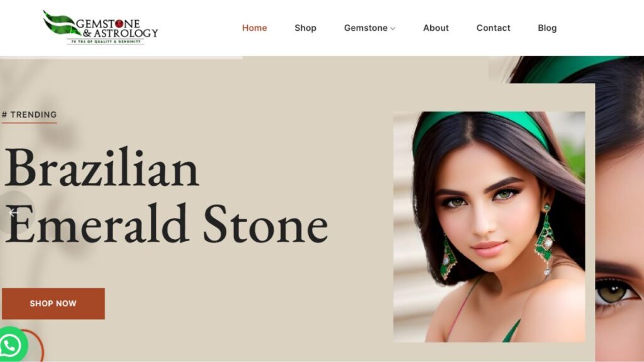Open the About page
Image resolution: width=644 pixels, height=362 pixels.
(x=436, y=28)
